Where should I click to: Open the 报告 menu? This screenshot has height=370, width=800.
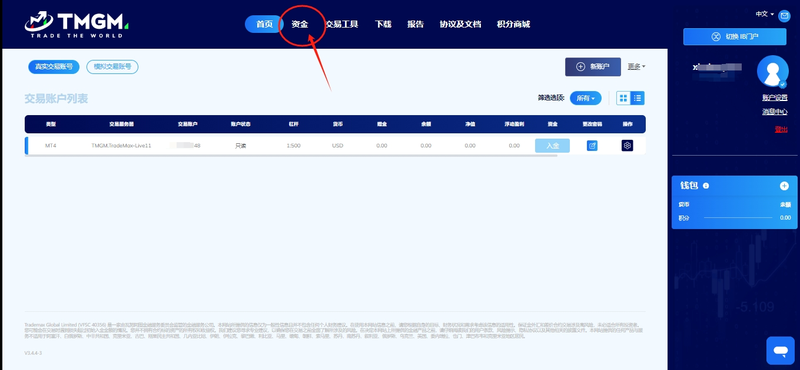coord(415,24)
